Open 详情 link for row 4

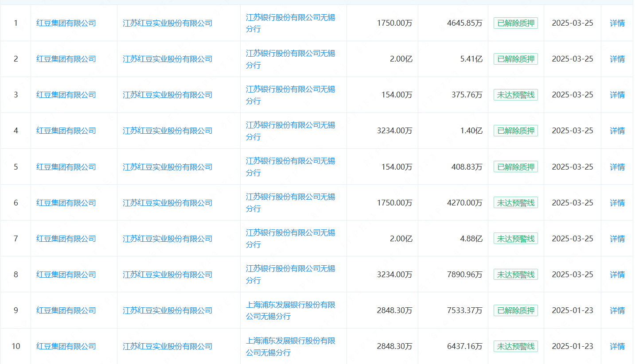pyautogui.click(x=617, y=131)
